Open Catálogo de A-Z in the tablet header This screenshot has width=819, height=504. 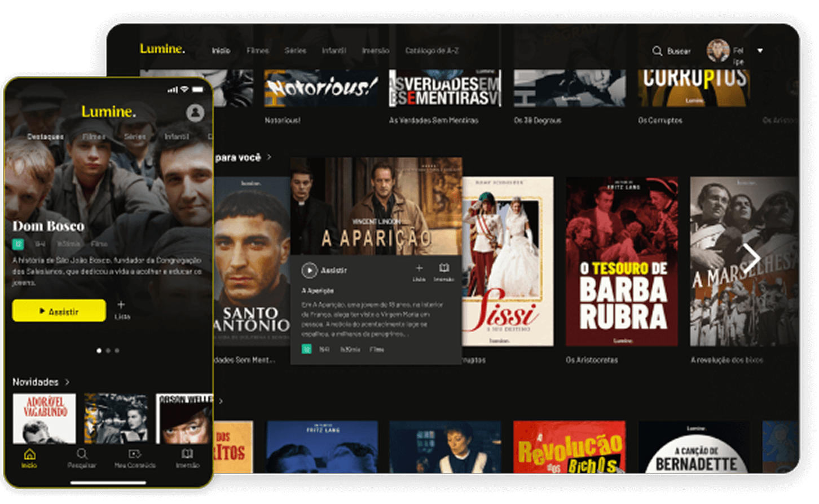[432, 51]
